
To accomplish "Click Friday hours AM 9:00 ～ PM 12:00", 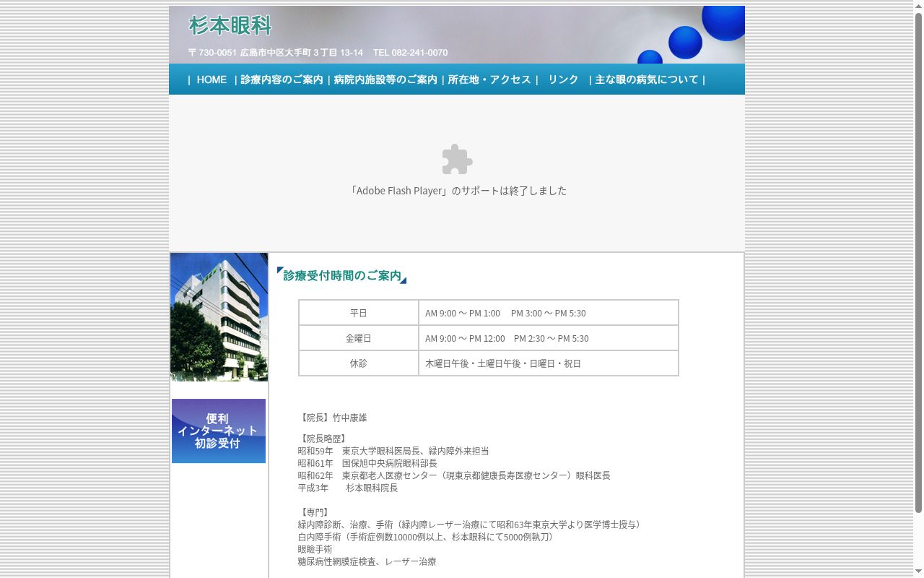I will 465,338.
